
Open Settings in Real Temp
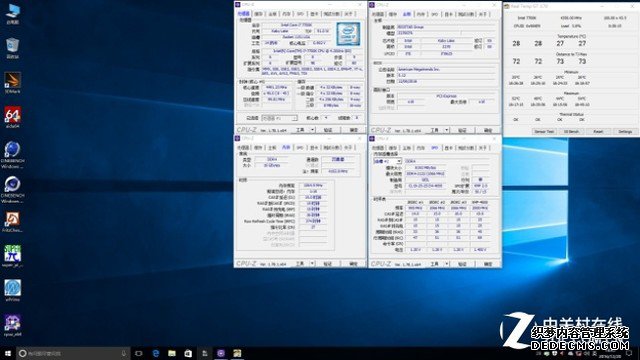click(625, 131)
